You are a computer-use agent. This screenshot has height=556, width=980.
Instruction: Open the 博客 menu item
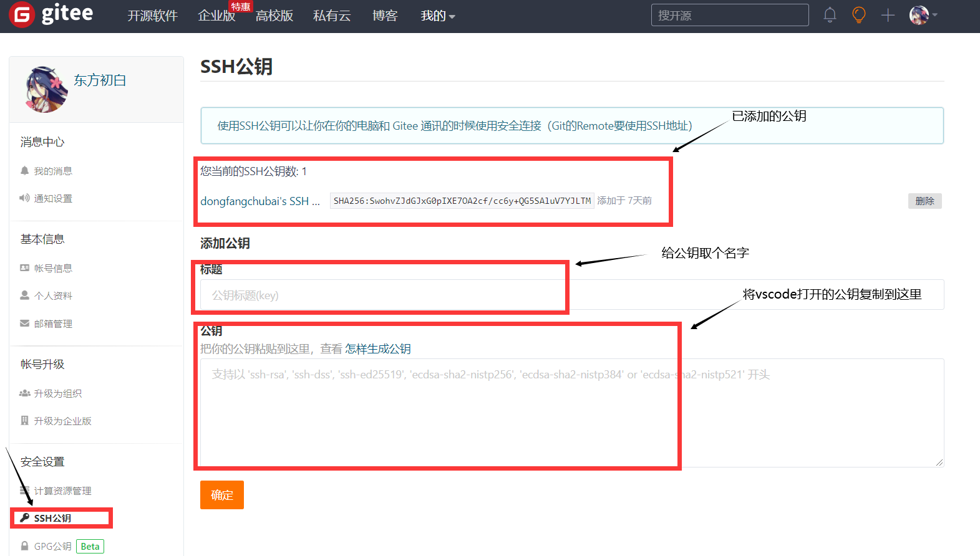(x=385, y=16)
